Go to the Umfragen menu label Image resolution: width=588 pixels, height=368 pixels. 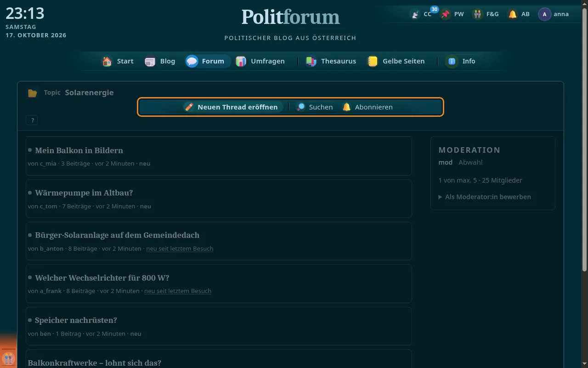tap(267, 61)
